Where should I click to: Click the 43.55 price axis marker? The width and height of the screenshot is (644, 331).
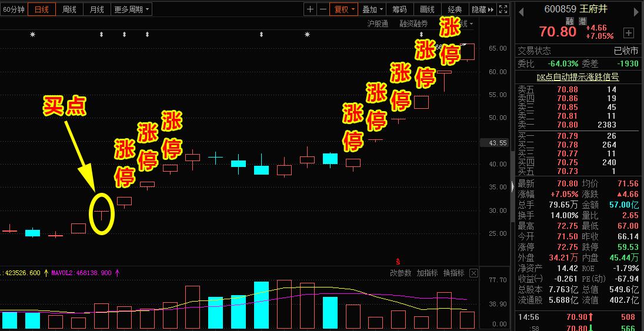(x=495, y=143)
